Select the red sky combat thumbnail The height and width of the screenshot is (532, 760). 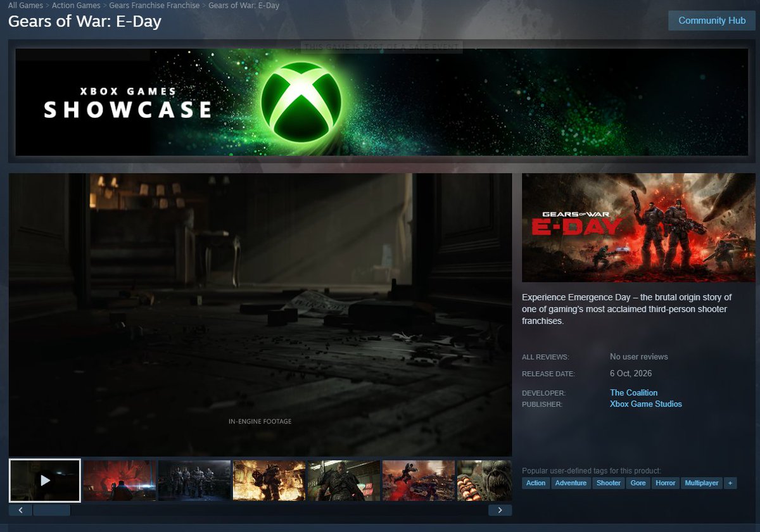point(419,481)
